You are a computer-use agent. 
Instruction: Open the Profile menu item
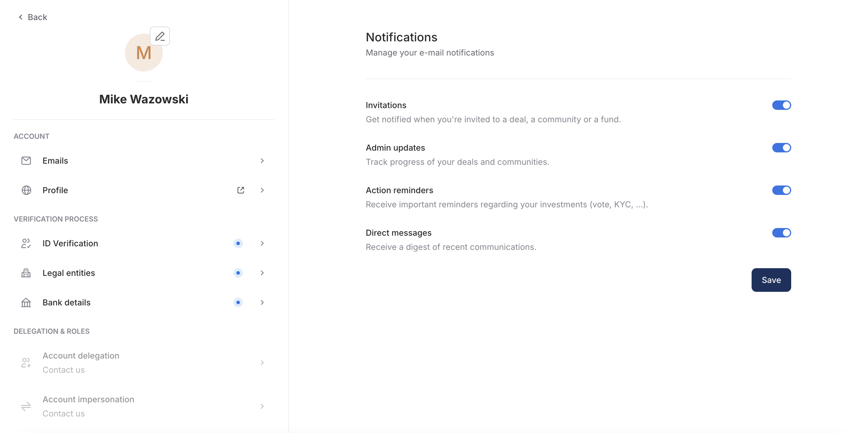[x=144, y=191]
